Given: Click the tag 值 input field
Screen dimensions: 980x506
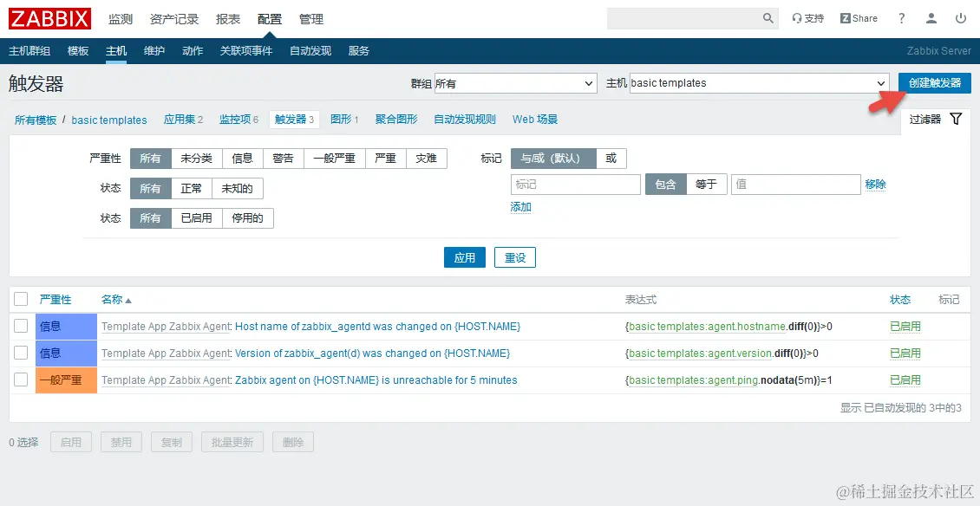Looking at the screenshot, I should pos(795,184).
